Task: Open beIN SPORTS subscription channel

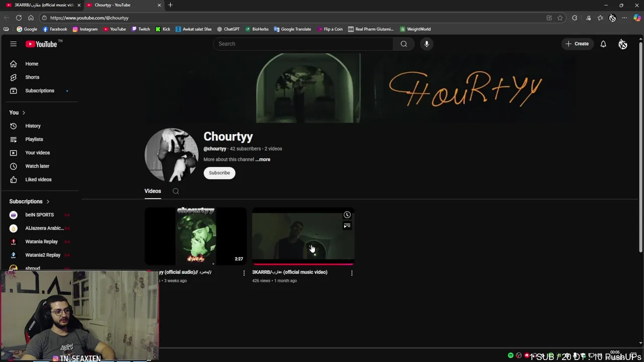Action: pyautogui.click(x=40, y=215)
